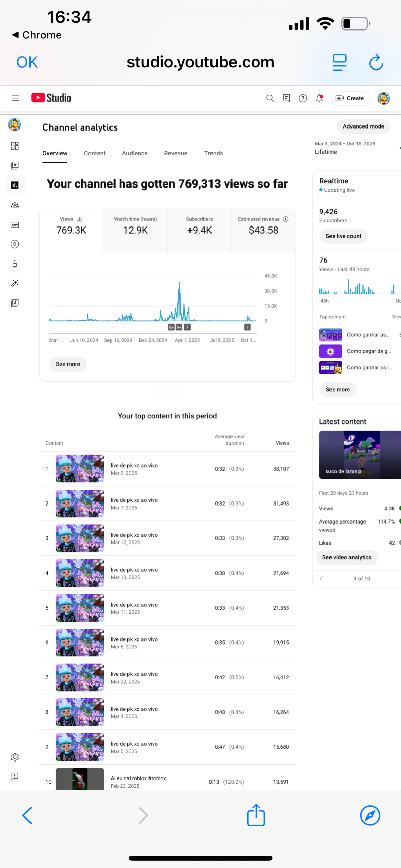Open 'suco de laranja' latest video thumbnail
This screenshot has width=401, height=868.
click(360, 455)
